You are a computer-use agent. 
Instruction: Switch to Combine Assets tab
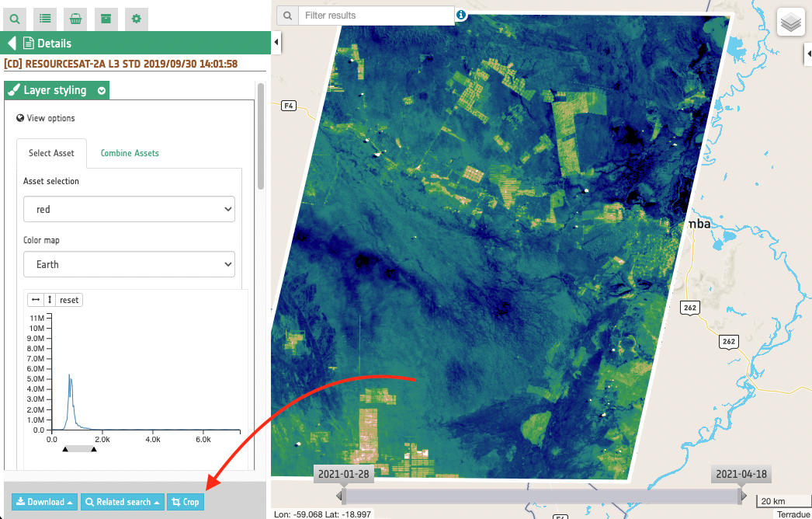click(x=130, y=153)
